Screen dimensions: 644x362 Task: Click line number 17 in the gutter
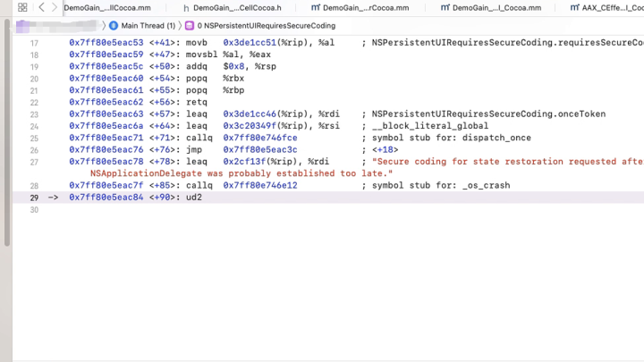[x=34, y=43]
